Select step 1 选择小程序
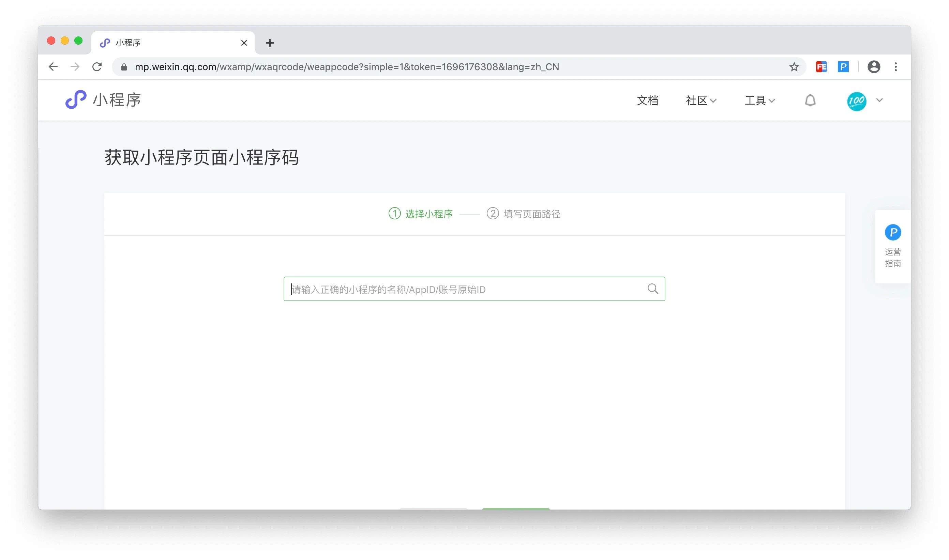Image resolution: width=949 pixels, height=560 pixels. 421,214
